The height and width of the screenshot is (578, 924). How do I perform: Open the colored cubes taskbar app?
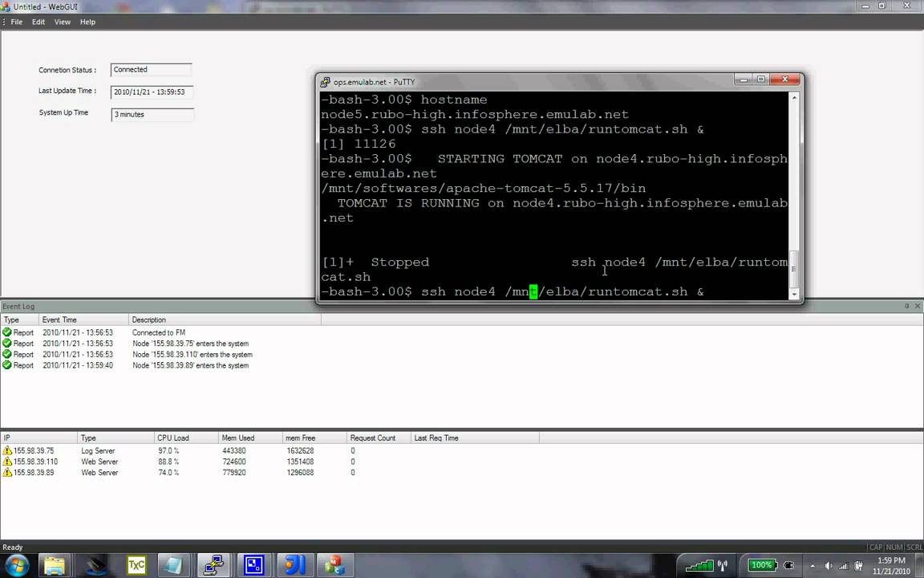[x=334, y=566]
